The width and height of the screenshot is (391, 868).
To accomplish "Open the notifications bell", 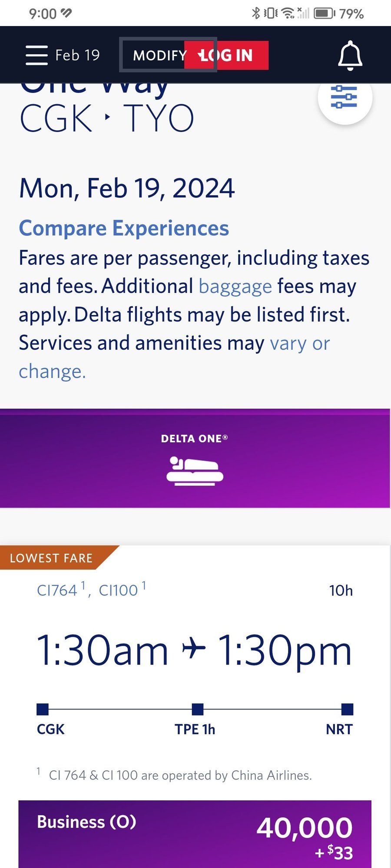I will point(350,56).
